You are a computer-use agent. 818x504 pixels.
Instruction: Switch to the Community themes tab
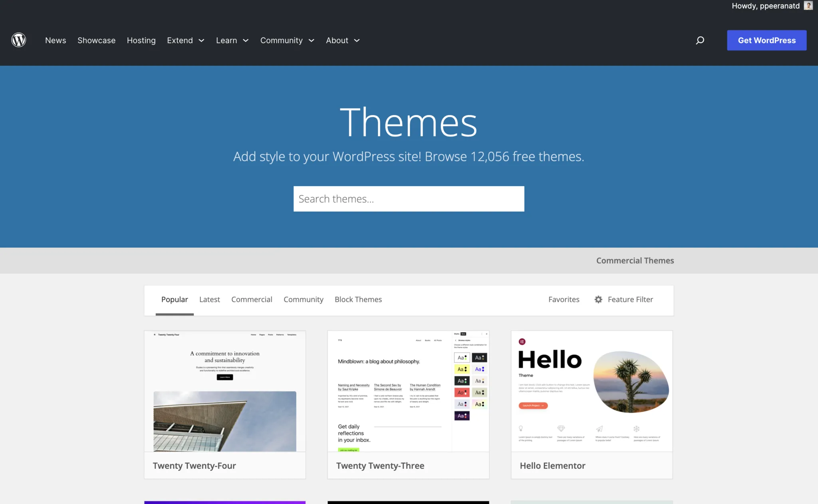click(x=303, y=299)
